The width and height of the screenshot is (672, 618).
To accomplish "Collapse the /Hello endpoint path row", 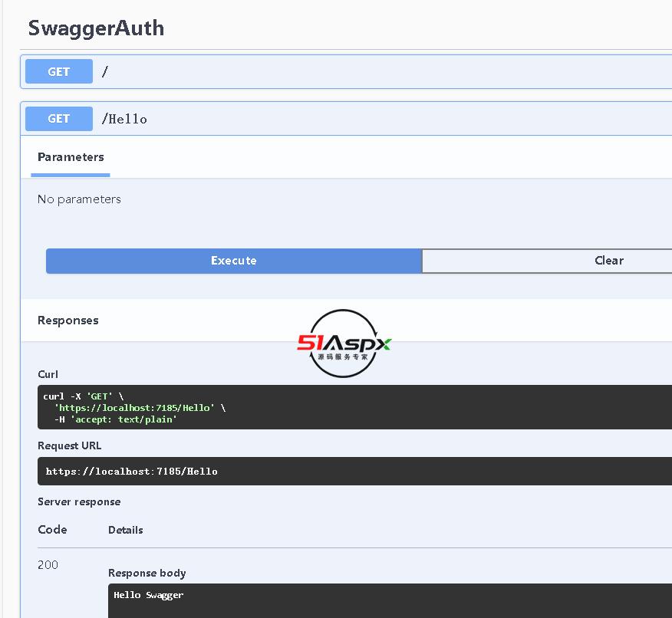I will (124, 119).
